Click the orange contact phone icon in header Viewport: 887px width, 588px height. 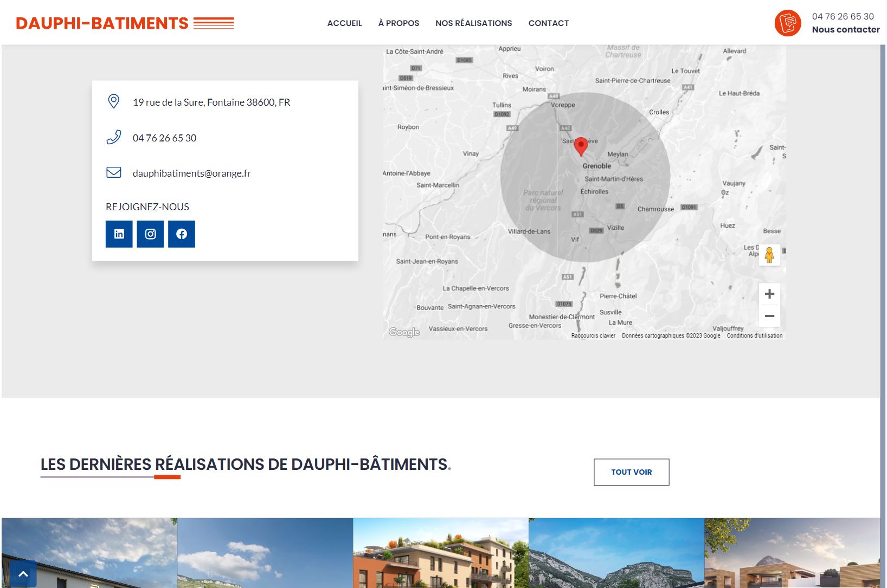point(788,23)
